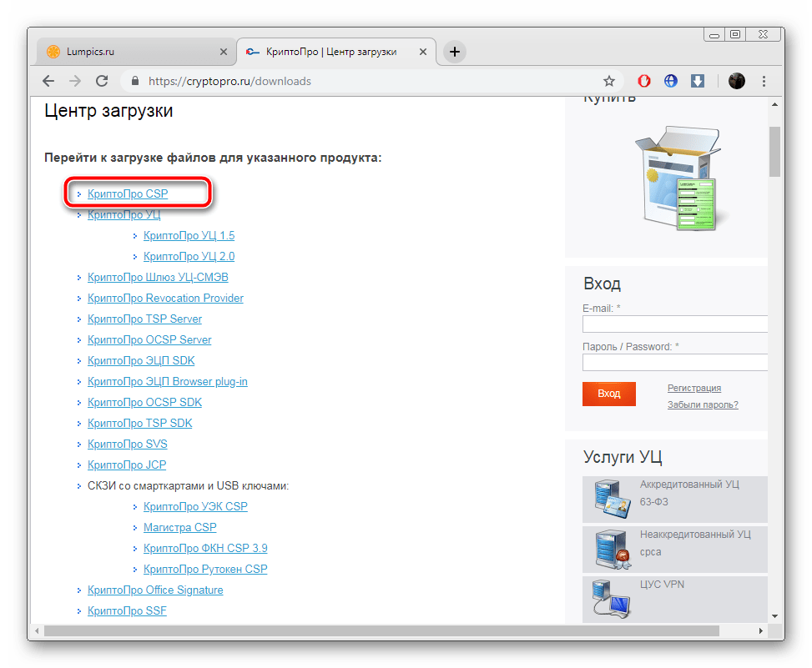Open a new tab with plus button

click(x=454, y=52)
